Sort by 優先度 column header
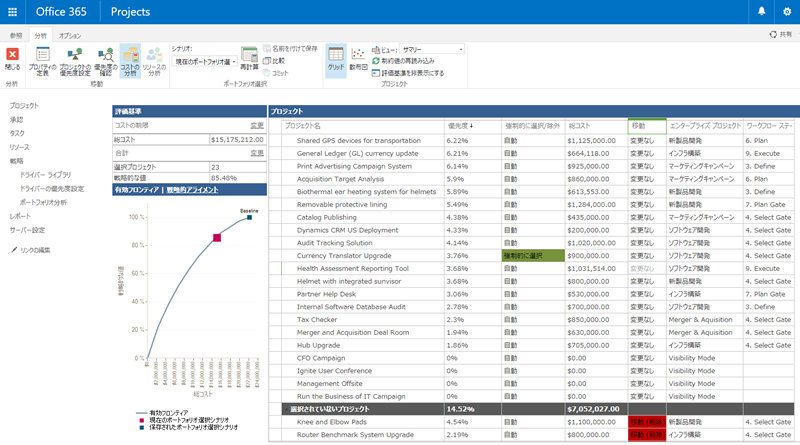800x445 pixels. pos(460,126)
